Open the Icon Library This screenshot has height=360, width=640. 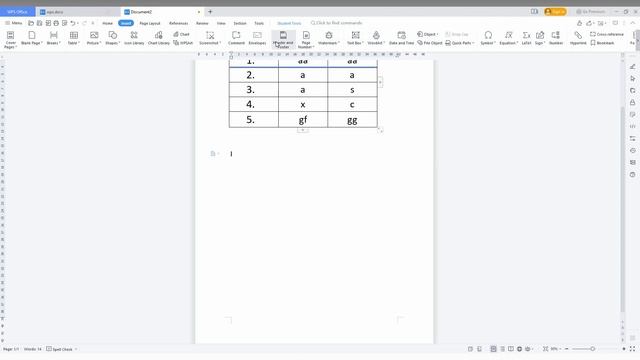point(134,38)
